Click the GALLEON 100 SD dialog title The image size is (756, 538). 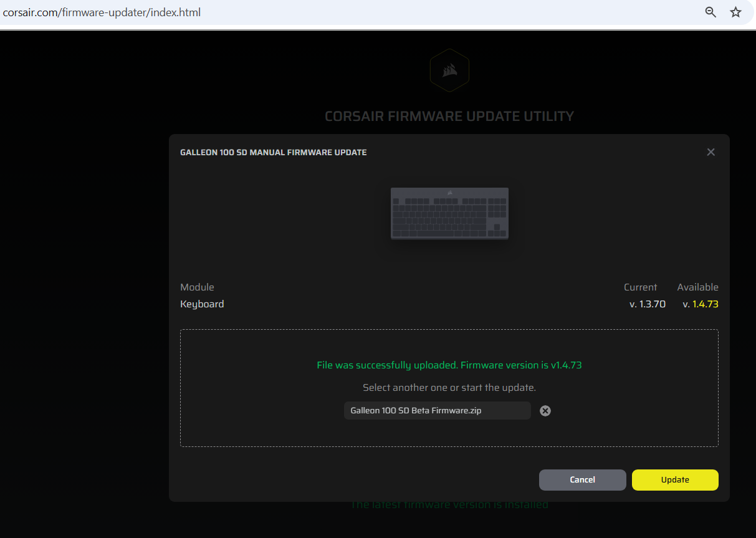pos(273,151)
